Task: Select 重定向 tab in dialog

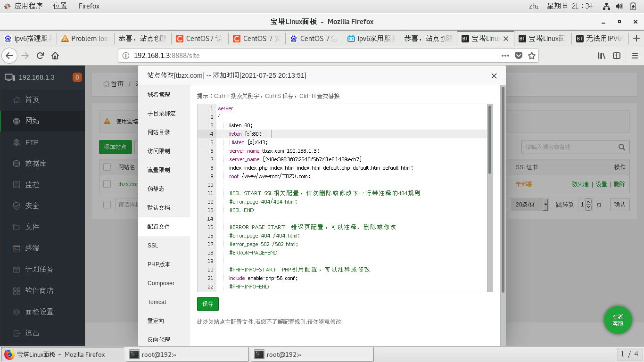Action: coord(164,321)
